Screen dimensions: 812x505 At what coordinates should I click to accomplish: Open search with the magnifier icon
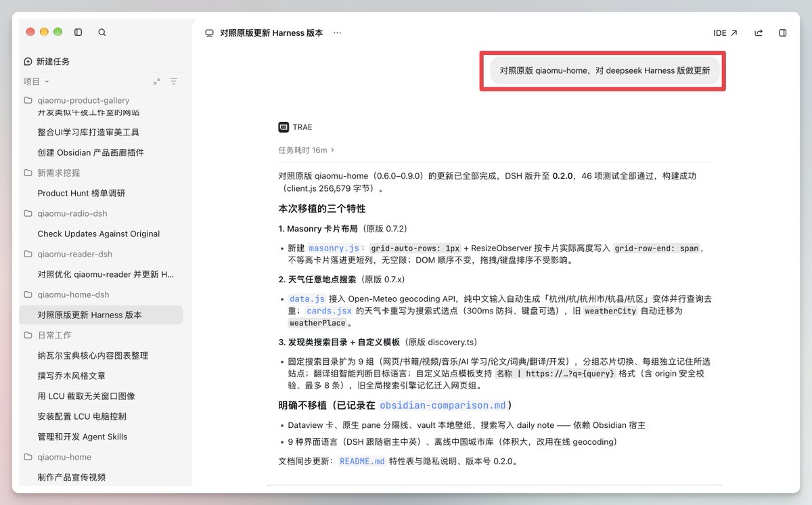(102, 32)
